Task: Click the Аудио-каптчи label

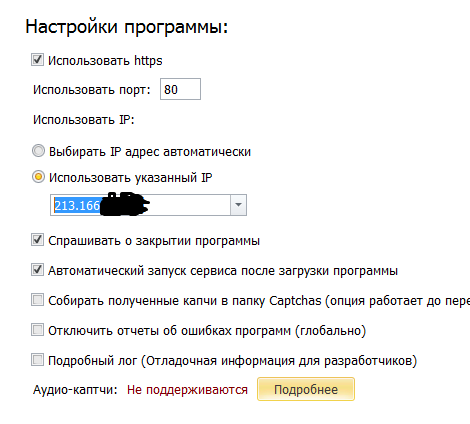Action: point(75,390)
